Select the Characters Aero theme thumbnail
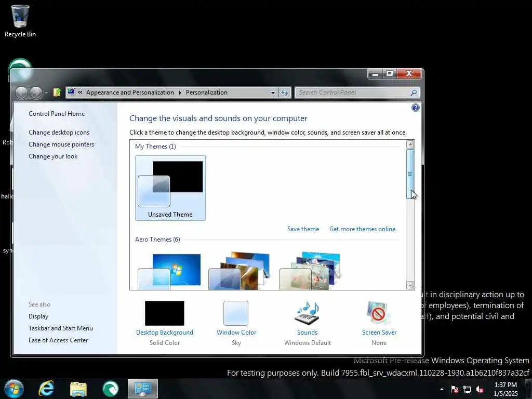 [x=310, y=271]
